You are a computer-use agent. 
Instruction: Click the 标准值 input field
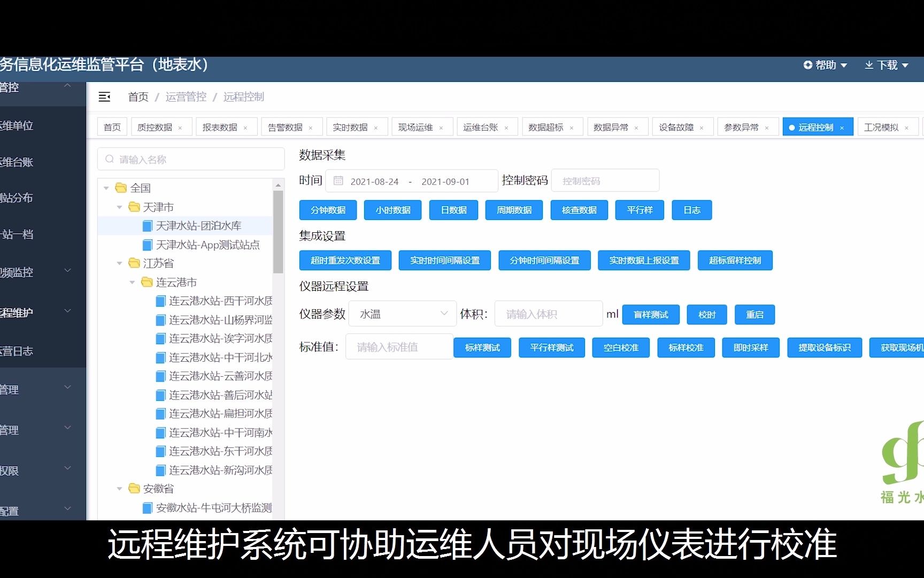point(399,347)
